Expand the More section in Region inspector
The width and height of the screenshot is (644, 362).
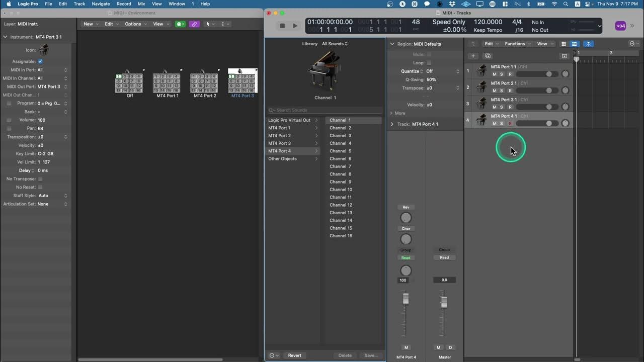point(391,113)
